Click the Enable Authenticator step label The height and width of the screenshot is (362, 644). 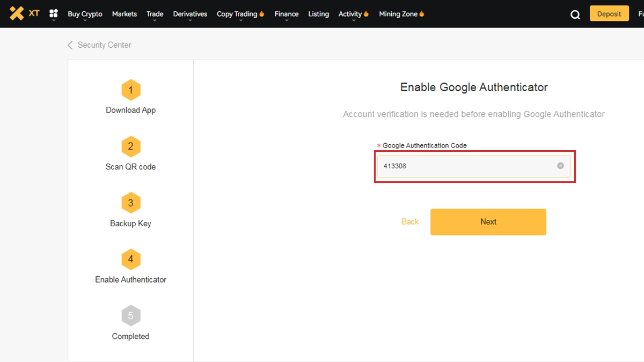pos(130,279)
